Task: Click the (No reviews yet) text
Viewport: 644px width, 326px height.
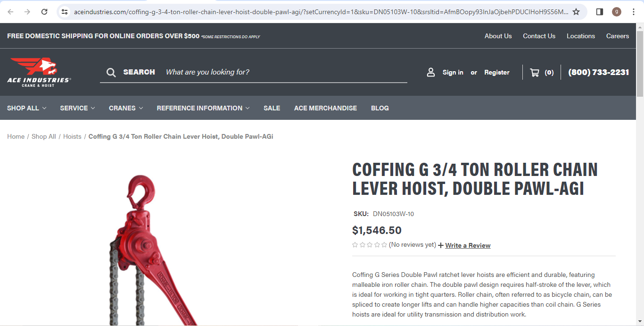Action: tap(413, 244)
